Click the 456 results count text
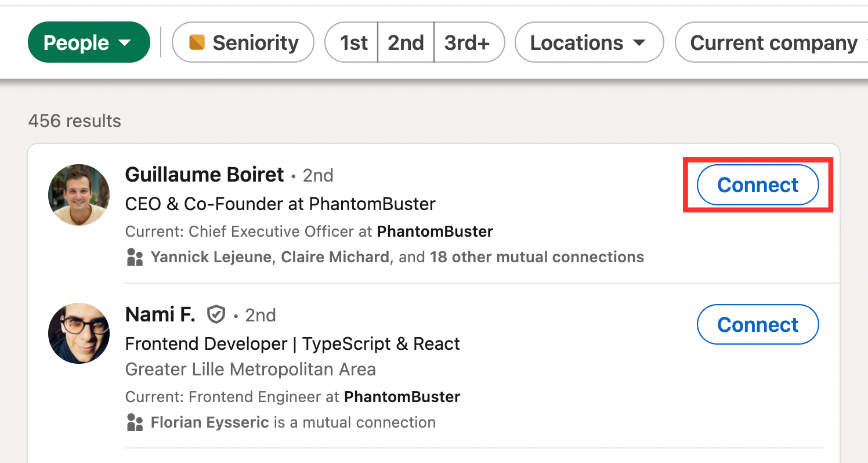868x463 pixels. tap(75, 121)
